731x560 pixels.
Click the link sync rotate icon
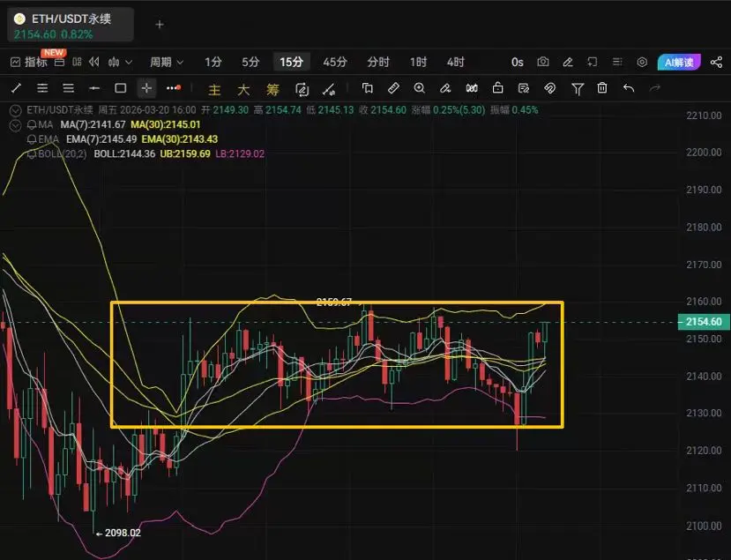pyautogui.click(x=302, y=88)
